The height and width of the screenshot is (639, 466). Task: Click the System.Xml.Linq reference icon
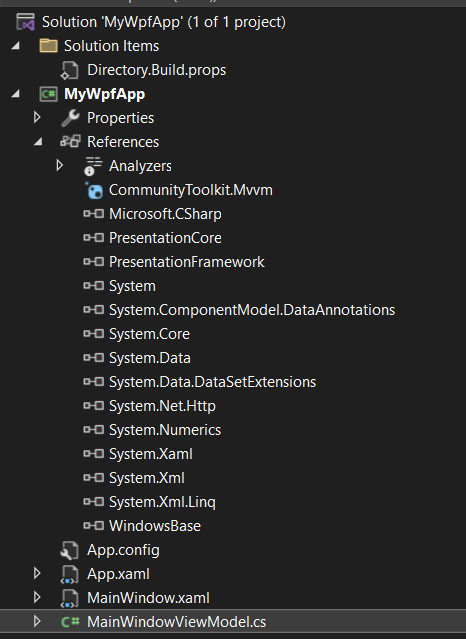pos(93,502)
